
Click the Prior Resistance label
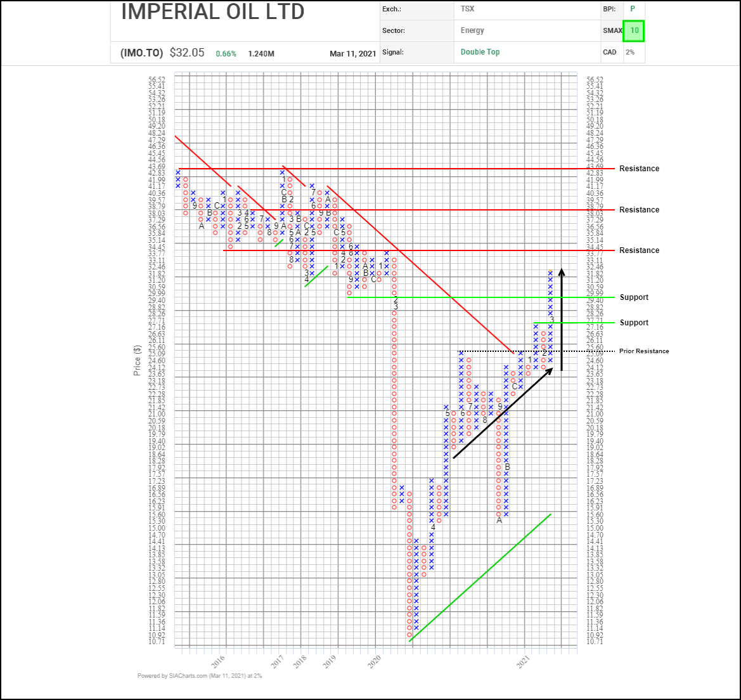[644, 351]
